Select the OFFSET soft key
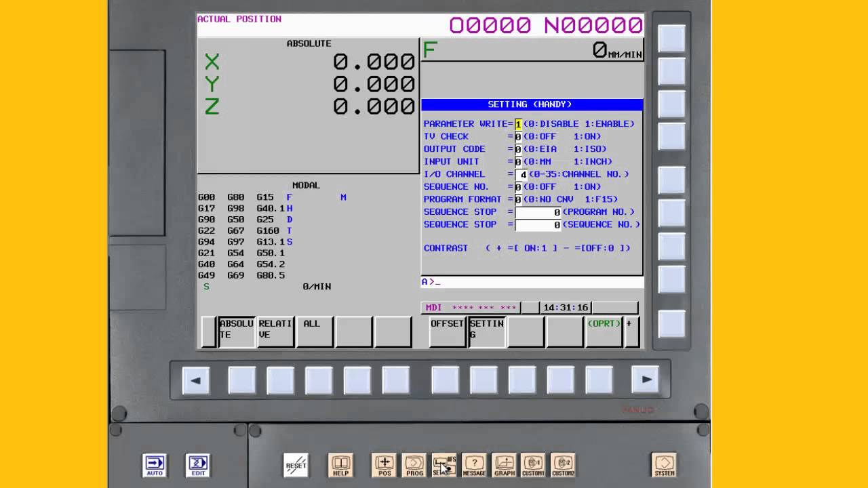Screen dimensions: 868x488 click(x=448, y=331)
